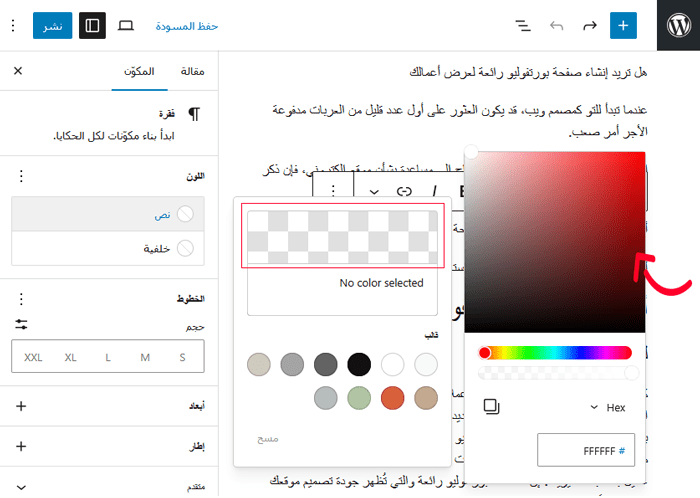This screenshot has width=700, height=498.
Task: Pick the dark grey palette swatch
Action: click(x=326, y=364)
